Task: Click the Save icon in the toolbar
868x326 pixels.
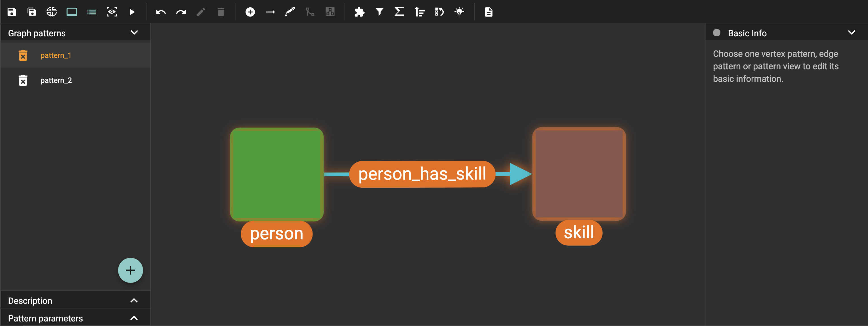Action: [12, 12]
